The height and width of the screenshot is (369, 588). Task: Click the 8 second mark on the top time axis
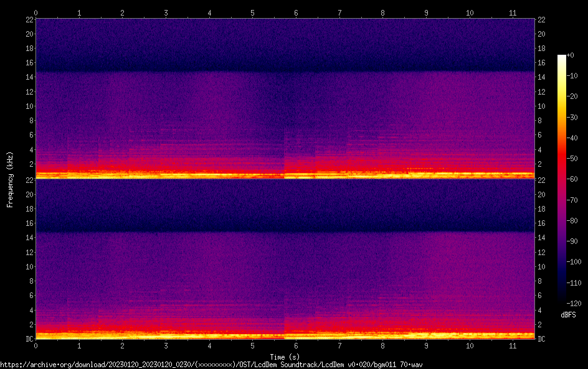coord(382,12)
